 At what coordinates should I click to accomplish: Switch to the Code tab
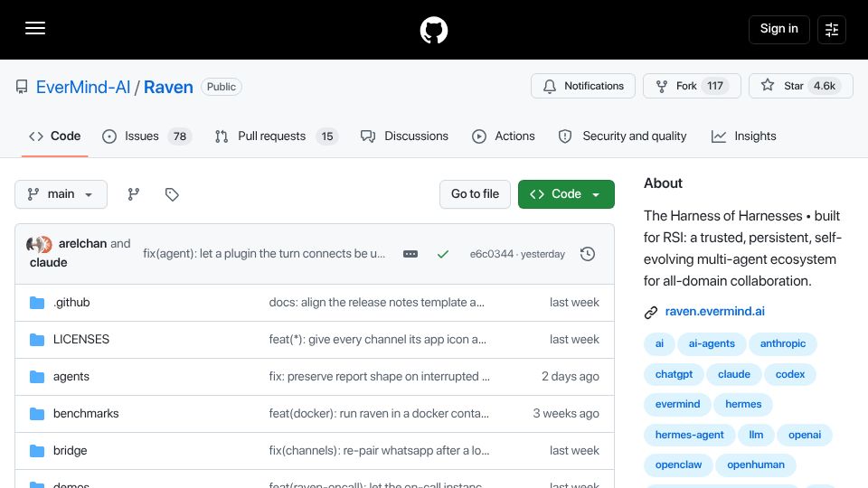55,136
